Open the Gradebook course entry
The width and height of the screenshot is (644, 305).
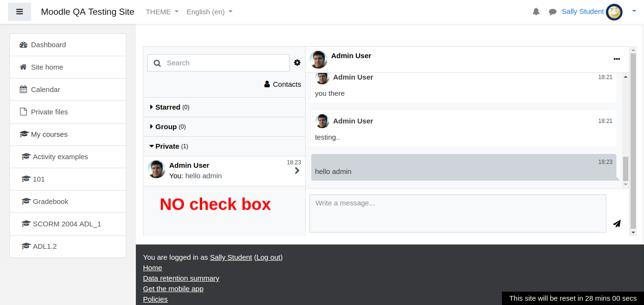point(68,202)
